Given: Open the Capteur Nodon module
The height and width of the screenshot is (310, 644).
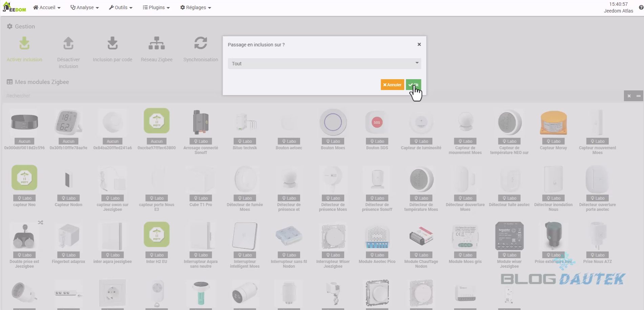Looking at the screenshot, I should [68, 186].
